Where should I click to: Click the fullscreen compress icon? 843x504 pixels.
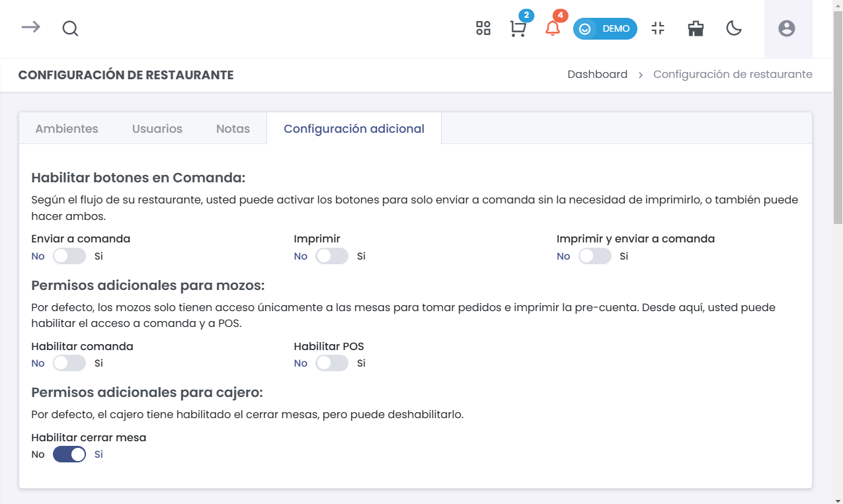point(657,28)
